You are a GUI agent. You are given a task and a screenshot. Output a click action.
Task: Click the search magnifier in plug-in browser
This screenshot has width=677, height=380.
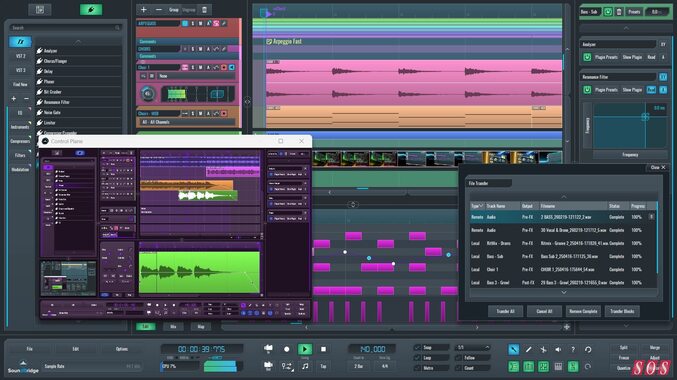coord(117,28)
